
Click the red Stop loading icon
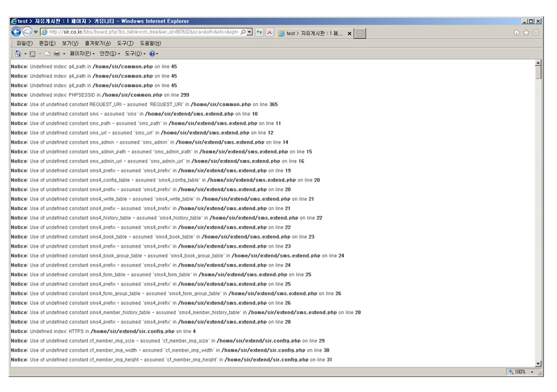[x=269, y=32]
